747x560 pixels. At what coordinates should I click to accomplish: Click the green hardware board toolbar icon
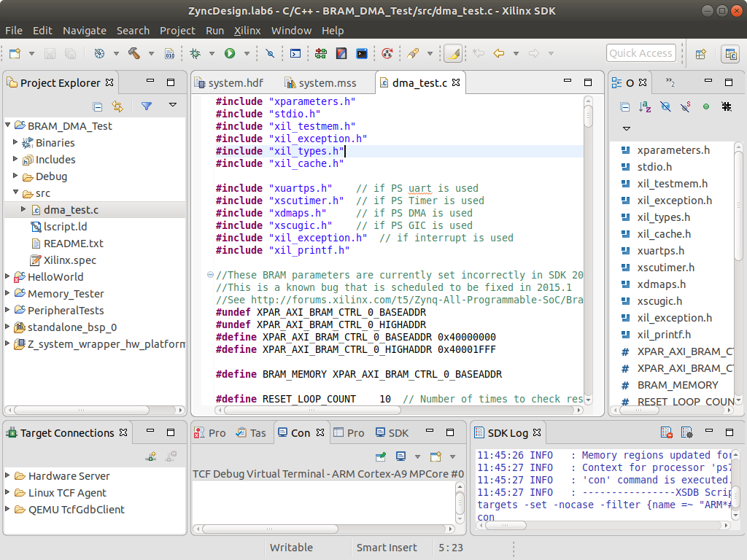coord(321,53)
